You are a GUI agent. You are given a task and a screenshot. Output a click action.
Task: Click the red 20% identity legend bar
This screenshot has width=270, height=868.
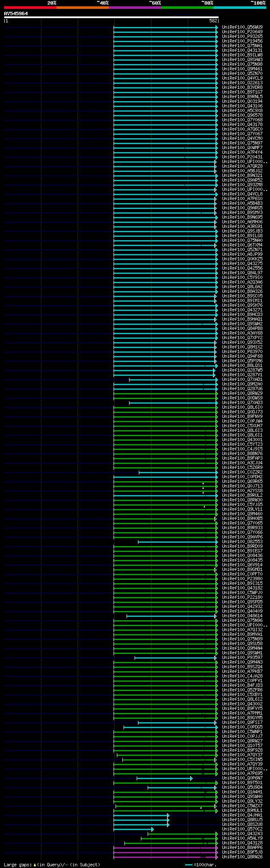30,8
